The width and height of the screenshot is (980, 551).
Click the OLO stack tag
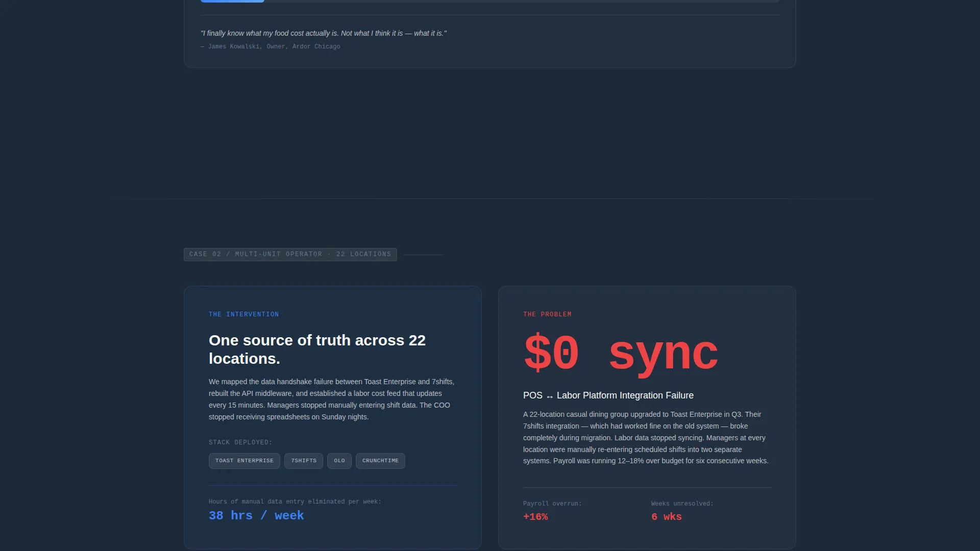tap(339, 461)
